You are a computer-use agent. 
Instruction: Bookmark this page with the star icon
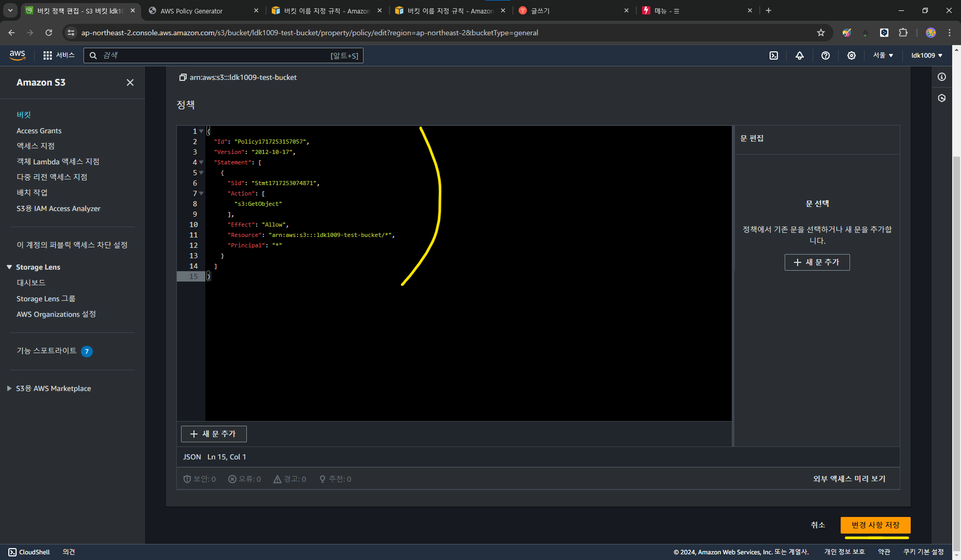(x=821, y=33)
